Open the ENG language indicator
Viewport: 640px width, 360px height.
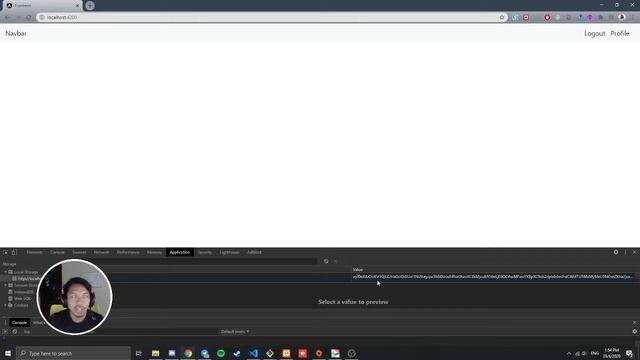595,353
